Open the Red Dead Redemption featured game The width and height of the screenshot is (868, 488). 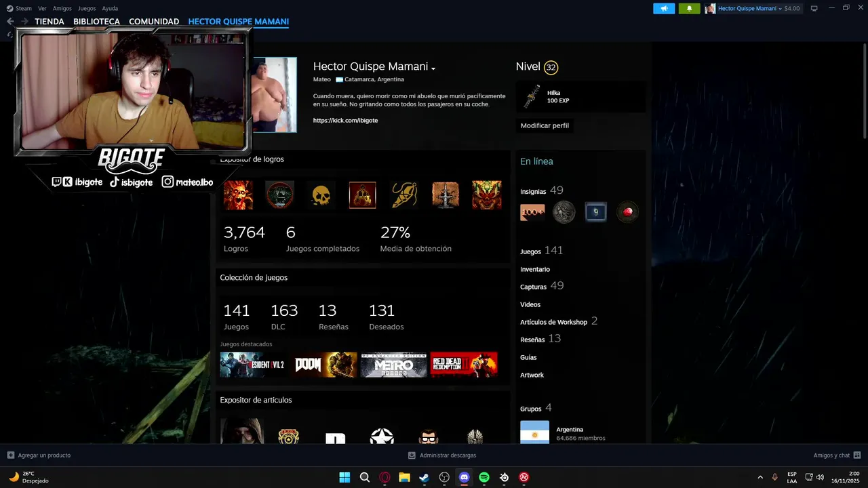tap(464, 365)
